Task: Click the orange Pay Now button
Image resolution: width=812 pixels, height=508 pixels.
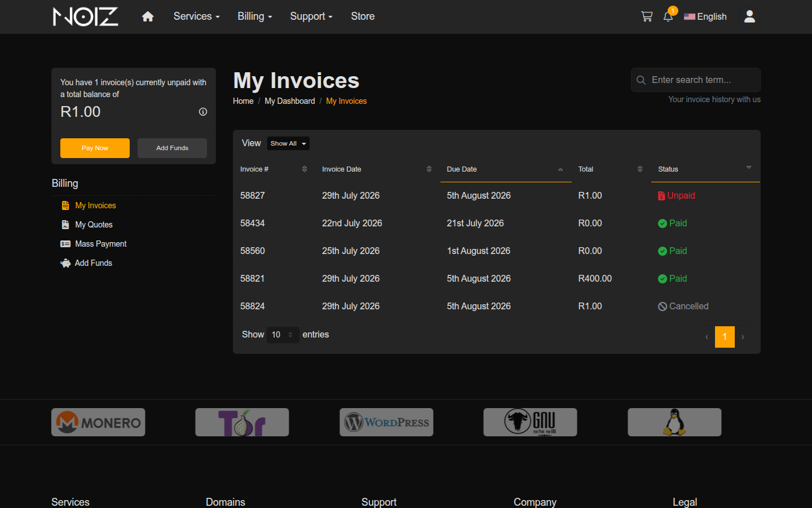Action: pos(95,148)
